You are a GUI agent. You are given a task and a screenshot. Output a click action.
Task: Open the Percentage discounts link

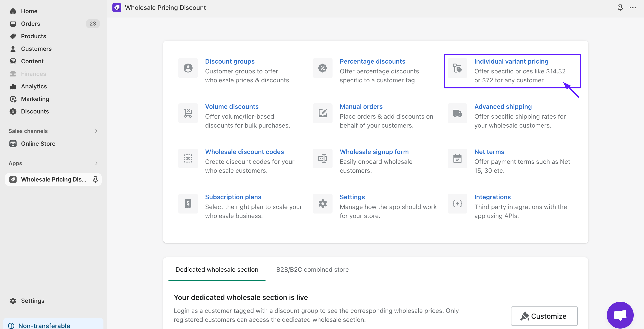(372, 61)
